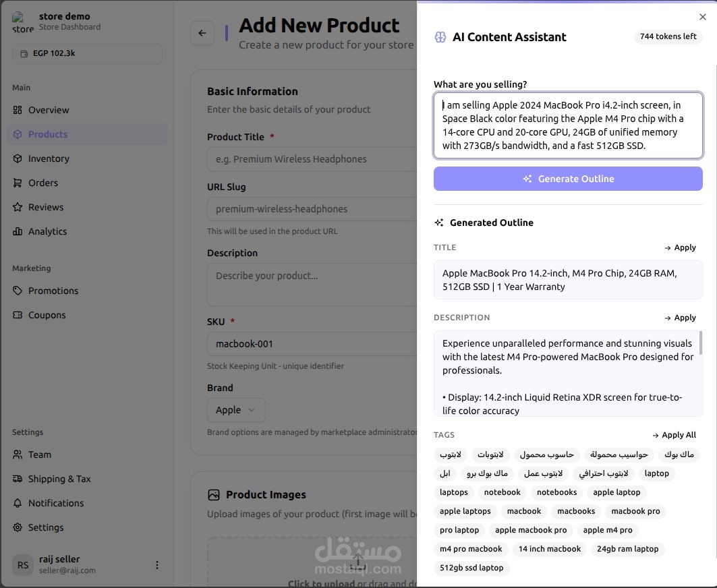Click the What are you selling text area
Screen dimensions: 717x588
(568, 125)
